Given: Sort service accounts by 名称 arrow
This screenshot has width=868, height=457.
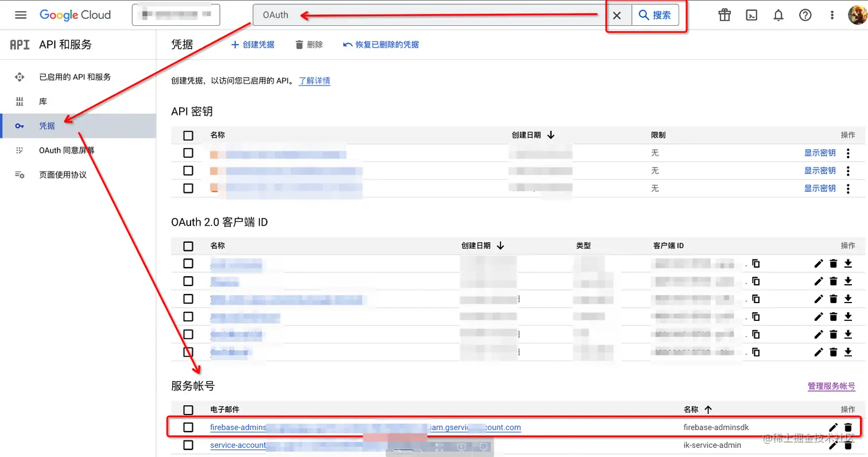Looking at the screenshot, I should pyautogui.click(x=708, y=409).
